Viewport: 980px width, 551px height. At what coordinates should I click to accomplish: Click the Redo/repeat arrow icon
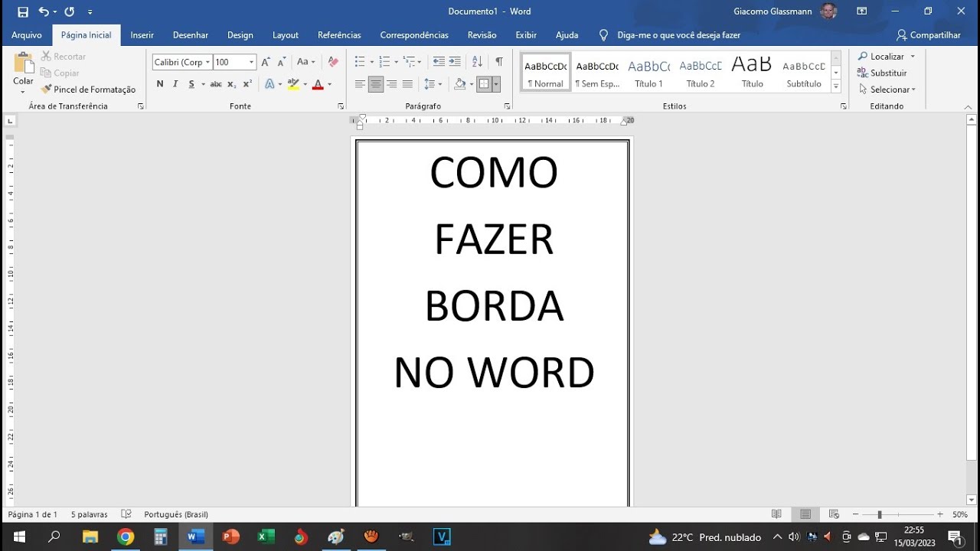(70, 12)
